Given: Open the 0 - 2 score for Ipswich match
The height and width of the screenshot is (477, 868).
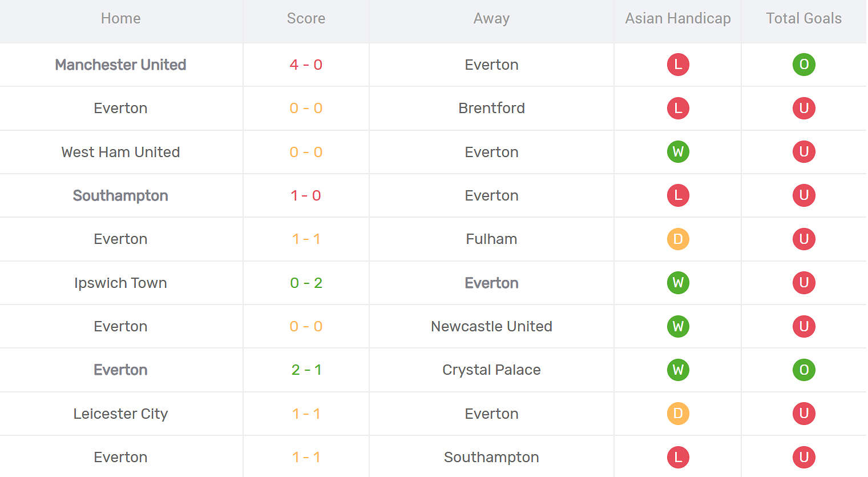Looking at the screenshot, I should pos(306,283).
